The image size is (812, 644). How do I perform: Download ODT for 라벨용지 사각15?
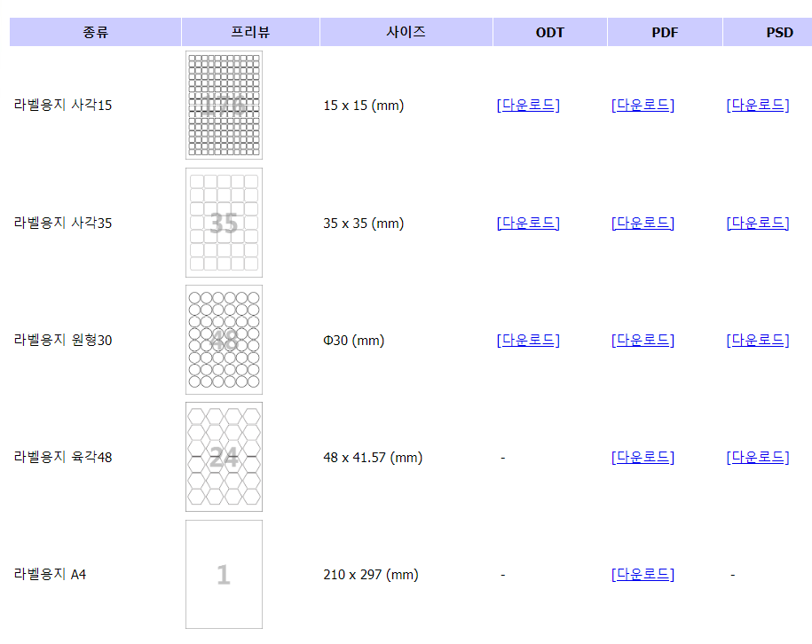click(x=528, y=105)
